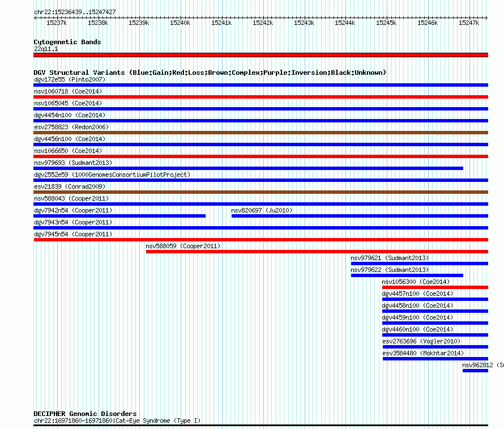Screen dimensions: 504x429
Task: Click the nsv1066650 (Coe2014) label
Action: [68, 151]
